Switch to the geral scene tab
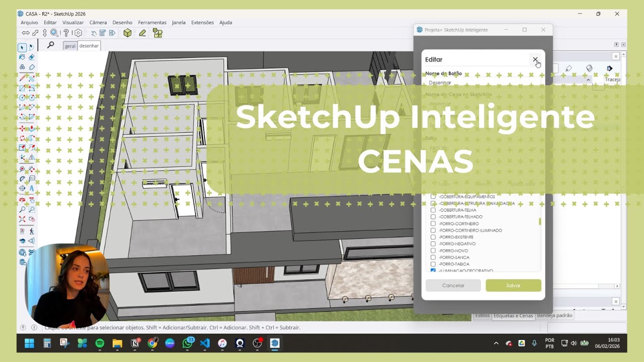This screenshot has width=644, height=362. (x=70, y=46)
